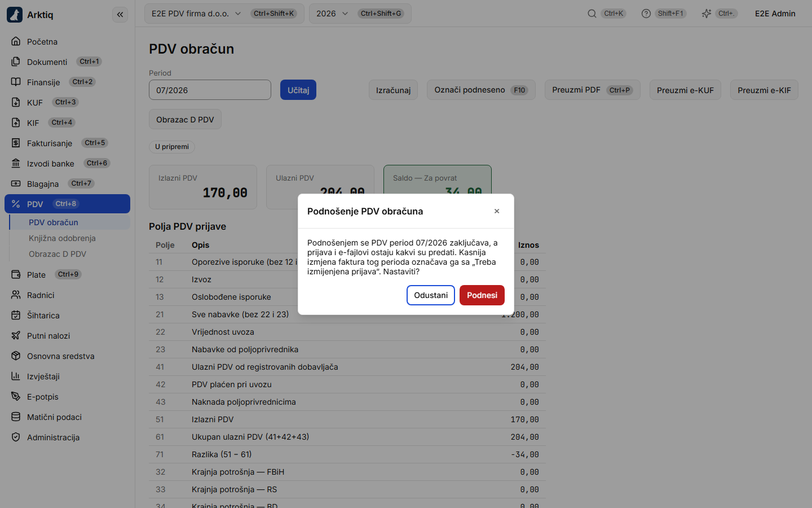Viewport: 812px width, 508px height.
Task: Collapse the sidebar with the double-chevron icon
Action: coord(120,15)
